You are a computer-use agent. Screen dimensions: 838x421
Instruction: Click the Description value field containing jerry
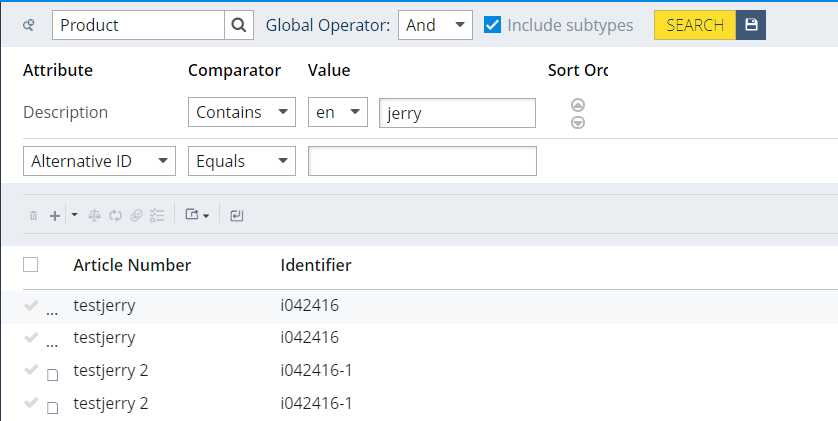pos(457,113)
